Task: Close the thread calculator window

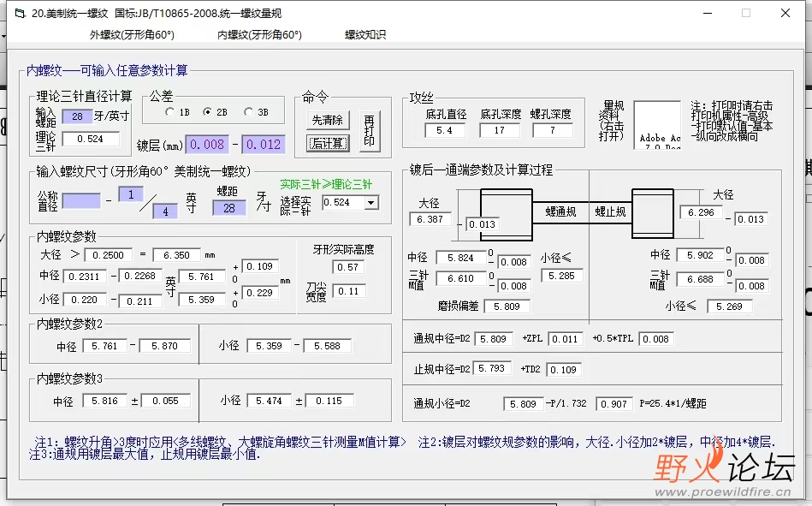Action: click(785, 13)
